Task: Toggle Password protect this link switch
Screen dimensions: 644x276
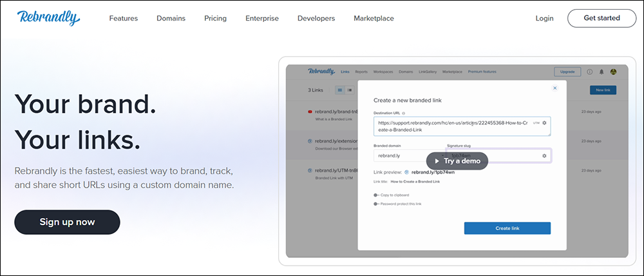Action: 376,204
